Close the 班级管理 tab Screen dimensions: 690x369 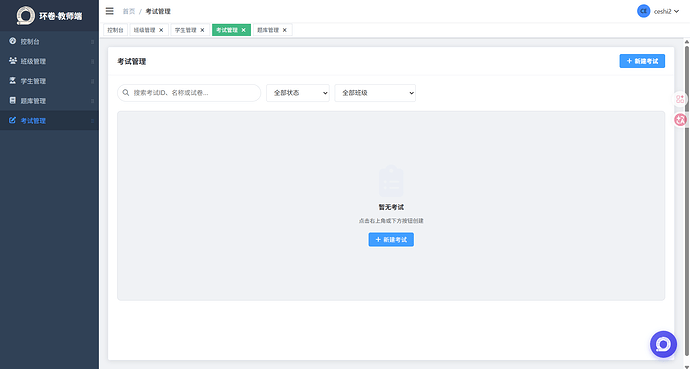click(x=161, y=30)
